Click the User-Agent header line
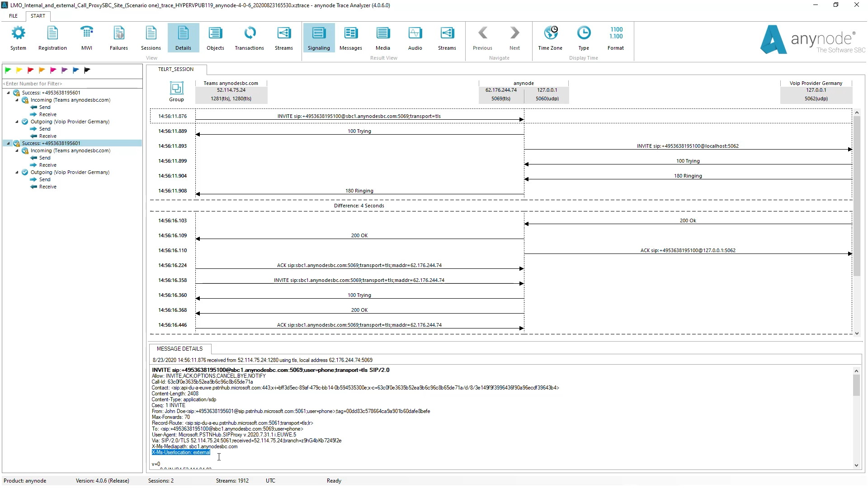The image size is (868, 488). (224, 435)
